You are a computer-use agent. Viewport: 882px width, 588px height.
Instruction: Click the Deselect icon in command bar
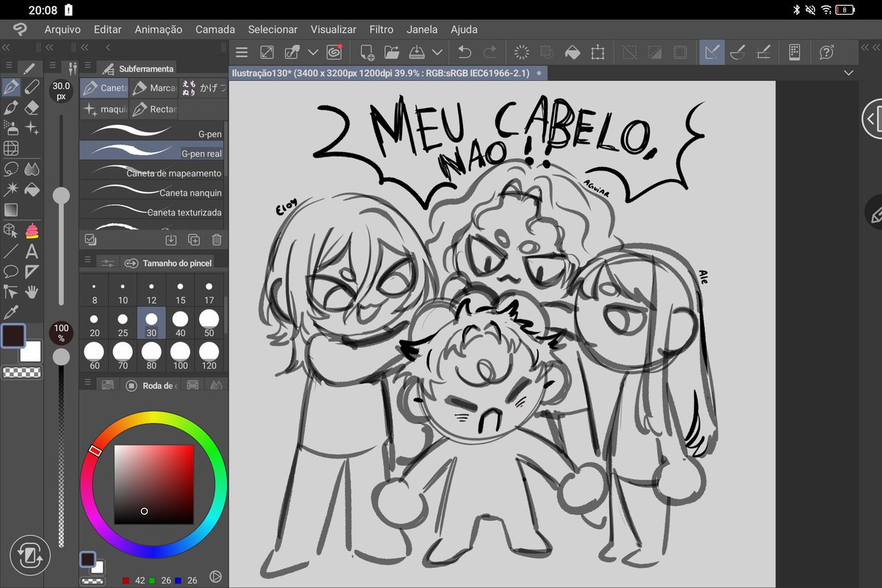[630, 52]
